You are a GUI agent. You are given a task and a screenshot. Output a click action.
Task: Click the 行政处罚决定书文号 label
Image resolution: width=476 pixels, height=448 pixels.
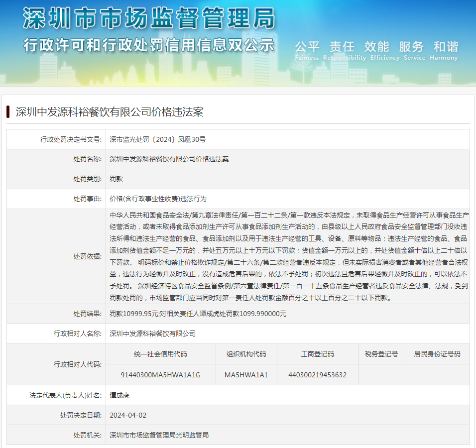click(71, 139)
